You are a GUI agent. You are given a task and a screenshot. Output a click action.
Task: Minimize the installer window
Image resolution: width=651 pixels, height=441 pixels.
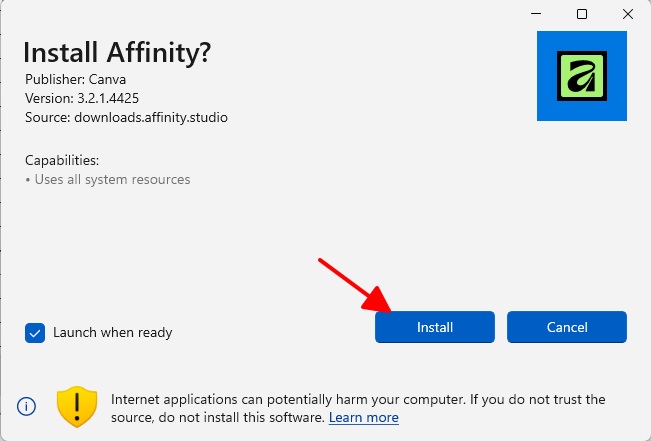click(x=536, y=14)
